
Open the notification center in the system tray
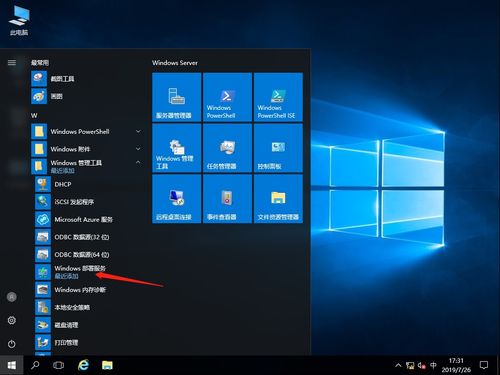[x=484, y=365]
